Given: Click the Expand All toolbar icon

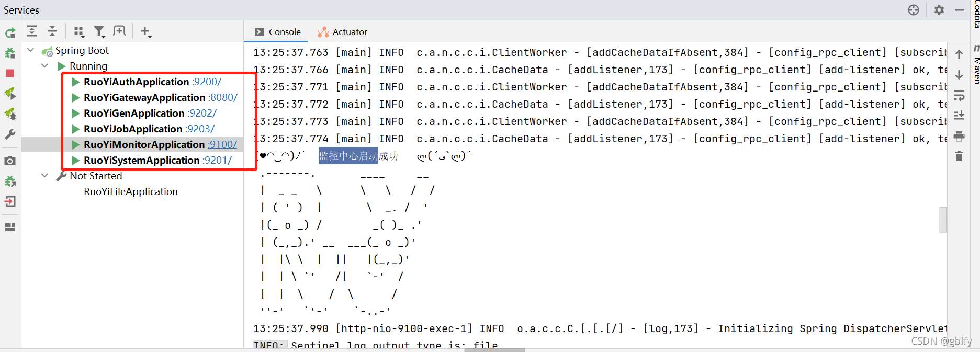Looking at the screenshot, I should [x=32, y=31].
